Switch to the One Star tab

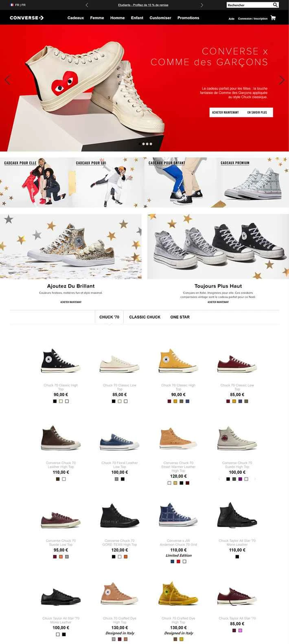click(x=180, y=317)
